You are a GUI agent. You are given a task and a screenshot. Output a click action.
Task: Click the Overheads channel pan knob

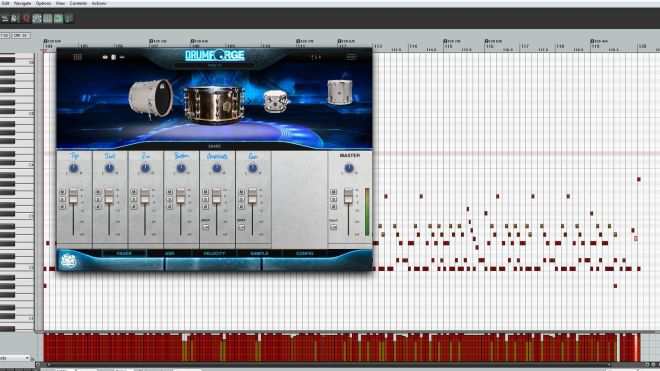point(217,168)
